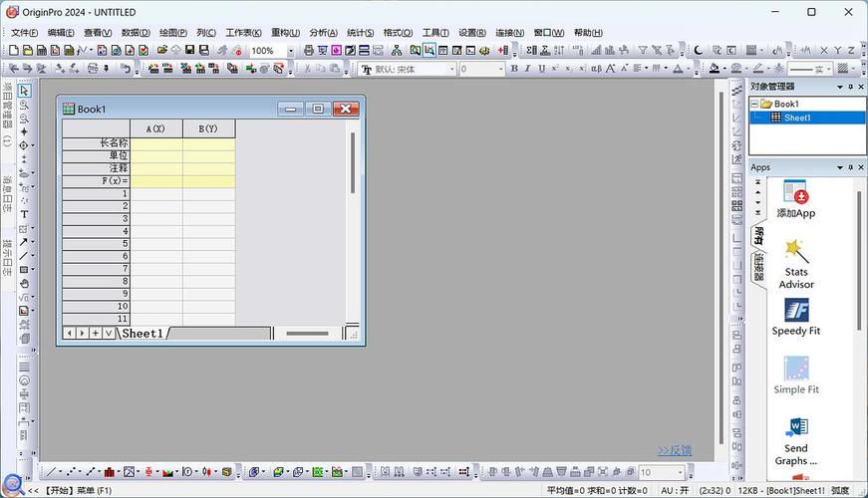Set column as Z using Z icon
This screenshot has height=498, width=868.
point(851,51)
